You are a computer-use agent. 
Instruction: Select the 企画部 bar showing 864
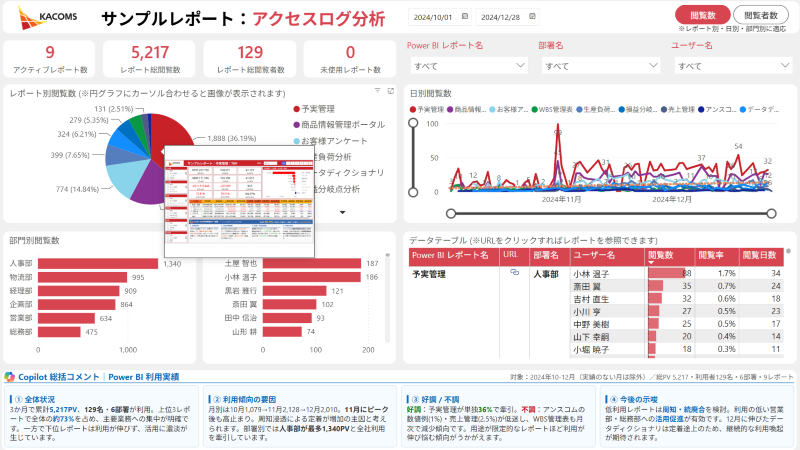77,304
